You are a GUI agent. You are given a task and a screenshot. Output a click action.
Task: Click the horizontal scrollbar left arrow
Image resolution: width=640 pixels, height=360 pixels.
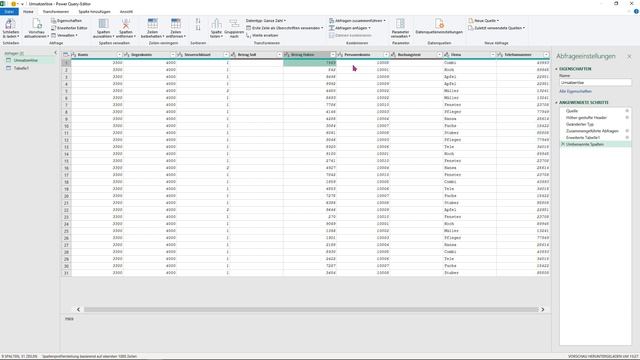[x=78, y=309]
